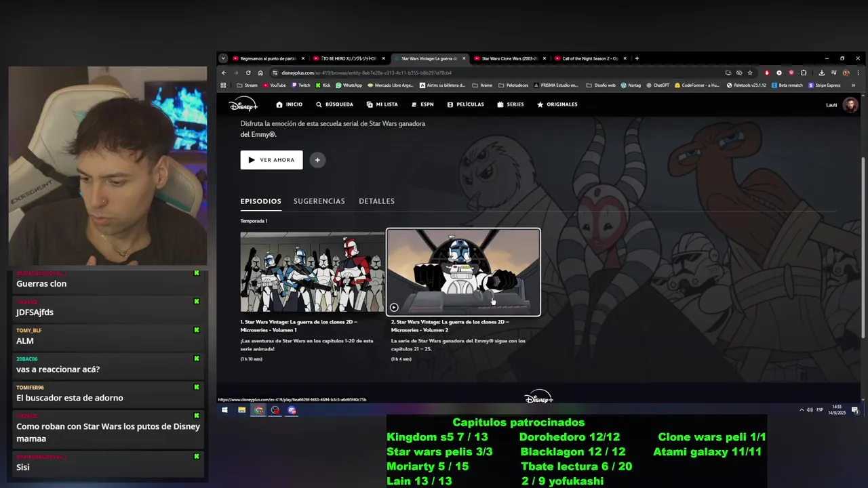Click the browser forward arrow
The height and width of the screenshot is (488, 868).
[x=236, y=73]
